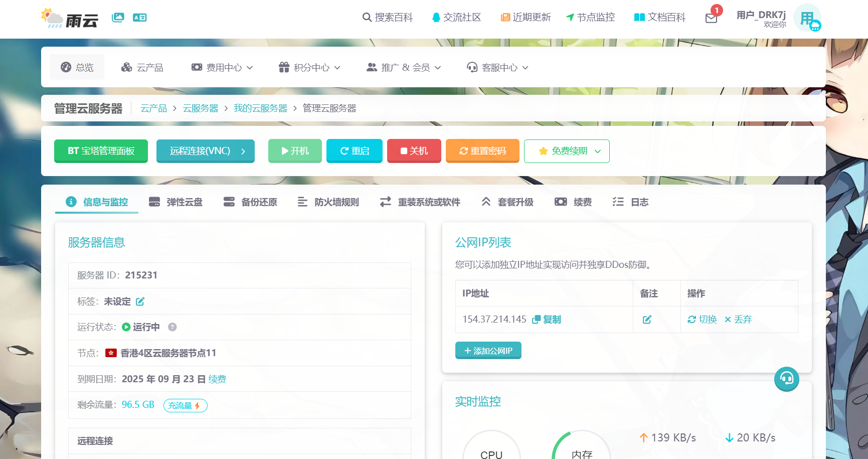Open 近期更新 recent updates
Screen dimensions: 868x459
tap(526, 18)
